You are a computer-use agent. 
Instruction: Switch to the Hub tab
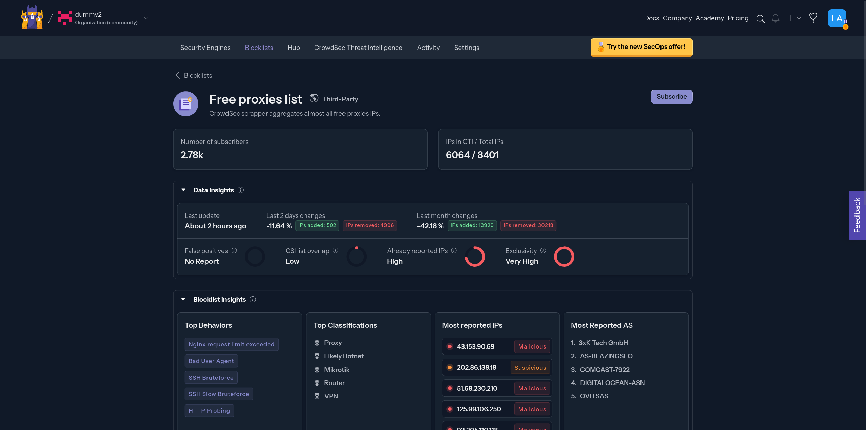[294, 48]
